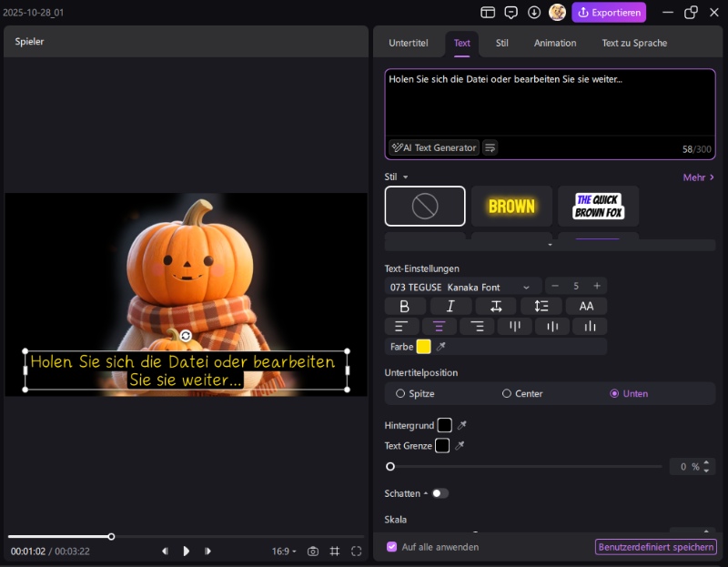This screenshot has height=567, width=728.
Task: Switch to the Animation tab
Action: point(554,43)
